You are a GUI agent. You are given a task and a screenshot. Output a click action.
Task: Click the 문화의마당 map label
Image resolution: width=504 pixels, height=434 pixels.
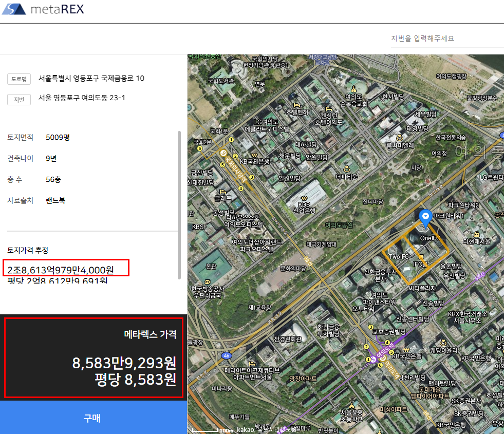tap(293, 268)
